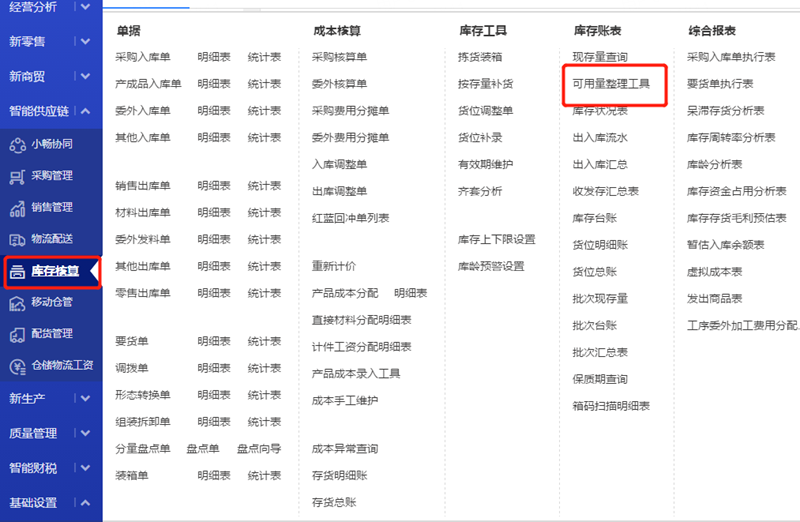Open 收发存汇总表 report
This screenshot has height=522, width=800.
tap(606, 191)
